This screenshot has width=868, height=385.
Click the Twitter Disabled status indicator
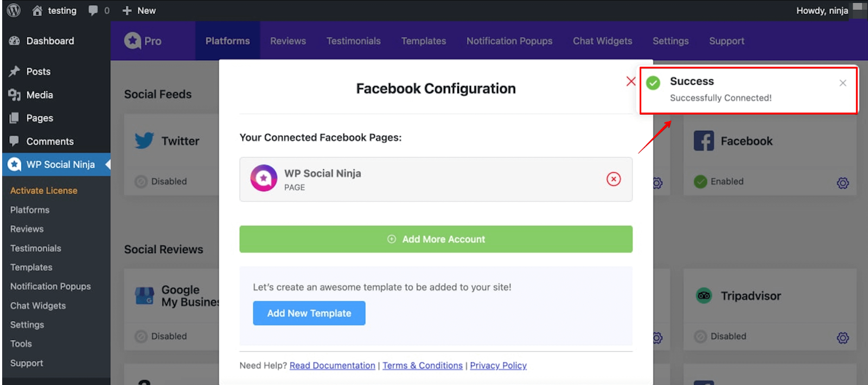[x=161, y=181]
